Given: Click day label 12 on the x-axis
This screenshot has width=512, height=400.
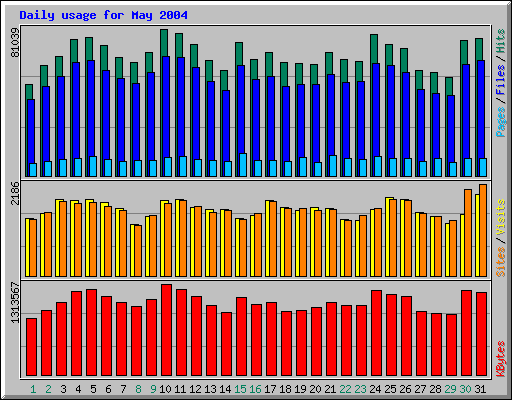Looking at the screenshot, I should [195, 389].
